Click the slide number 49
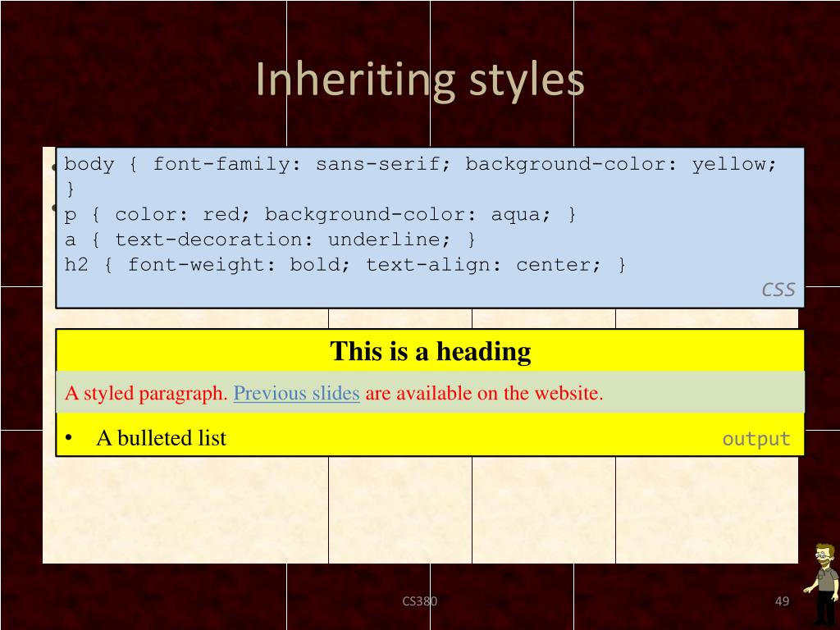 (782, 601)
